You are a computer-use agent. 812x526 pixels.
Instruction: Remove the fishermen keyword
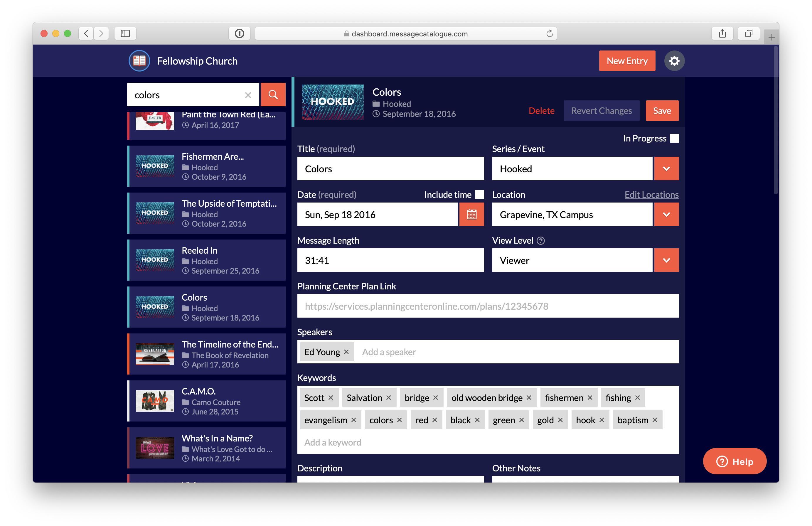click(x=590, y=398)
